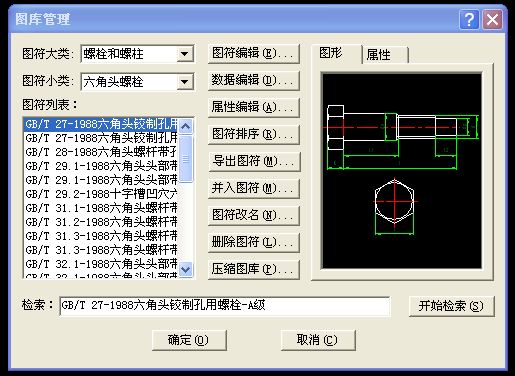Switch to the 图形 tab
The image size is (515, 376).
(x=336, y=53)
